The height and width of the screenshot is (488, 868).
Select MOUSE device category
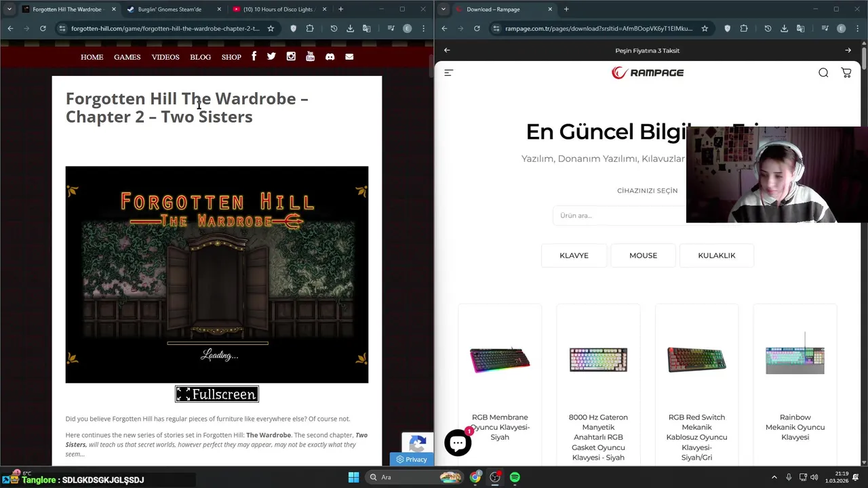coord(643,256)
